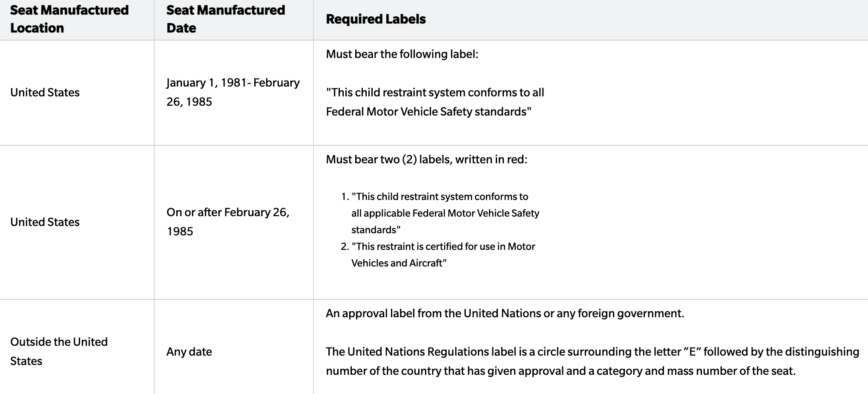The image size is (868, 394).
Task: Click "United States" in the after-1985 row
Action: point(45,222)
